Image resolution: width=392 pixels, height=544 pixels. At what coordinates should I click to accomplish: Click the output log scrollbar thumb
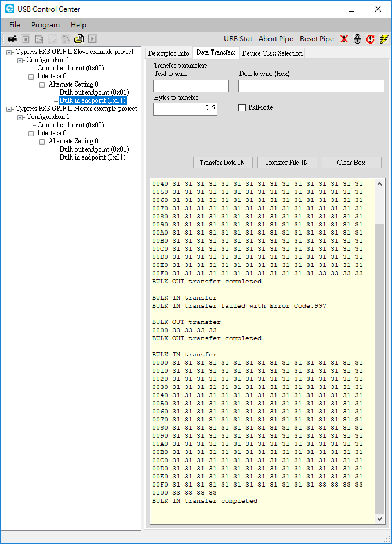coord(379,368)
